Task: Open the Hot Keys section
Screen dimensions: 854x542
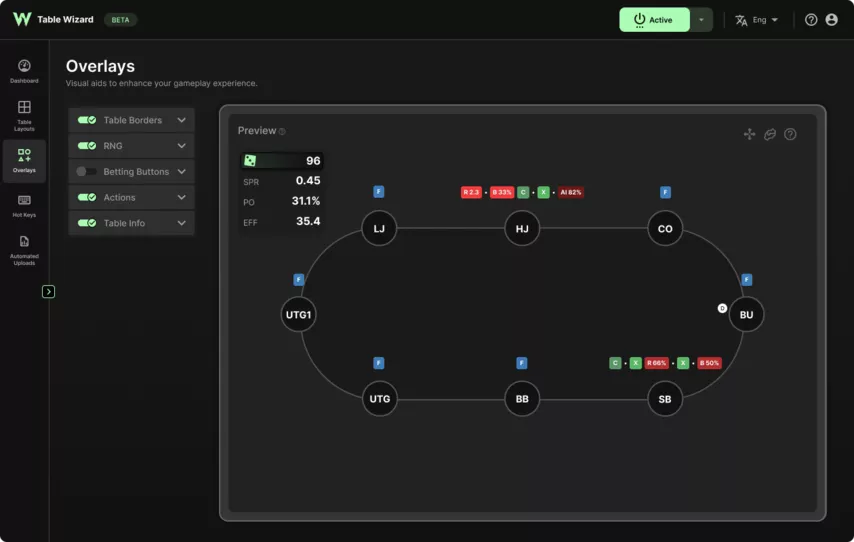Action: (24, 205)
